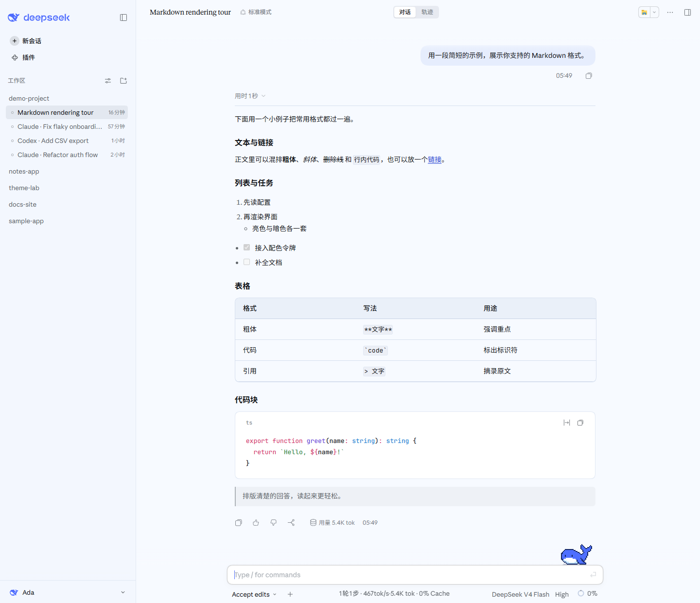Click the 工作区 section label
Viewport: 700px width, 603px height.
point(17,81)
